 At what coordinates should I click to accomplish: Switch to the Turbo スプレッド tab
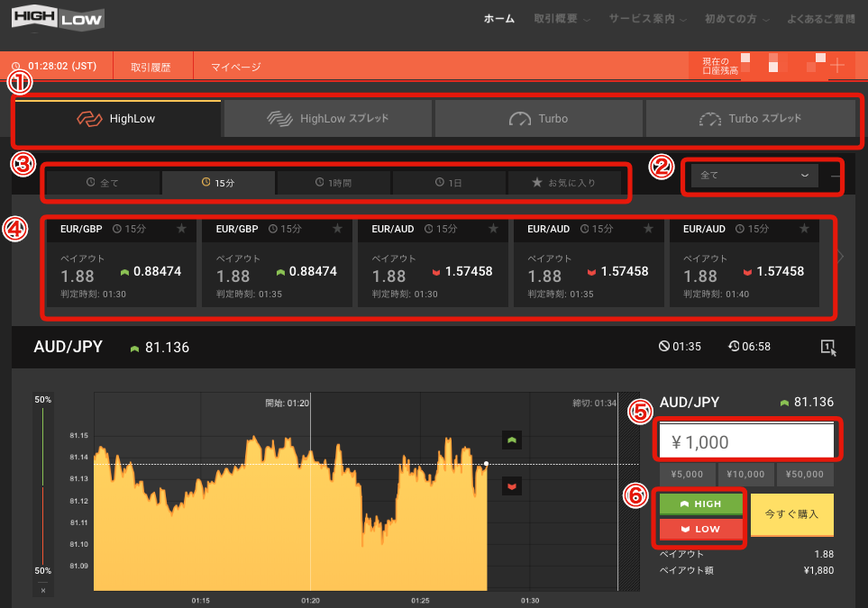click(x=751, y=118)
